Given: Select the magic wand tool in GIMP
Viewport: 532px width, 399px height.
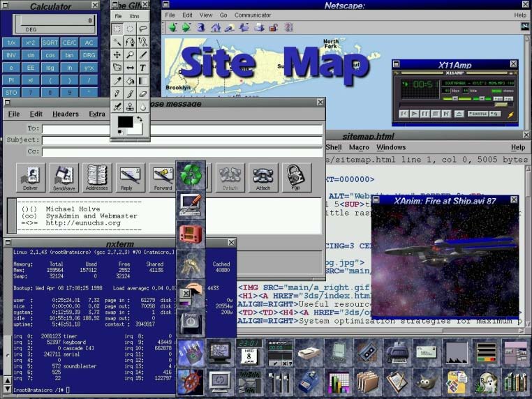Looking at the screenshot, I should (117, 42).
